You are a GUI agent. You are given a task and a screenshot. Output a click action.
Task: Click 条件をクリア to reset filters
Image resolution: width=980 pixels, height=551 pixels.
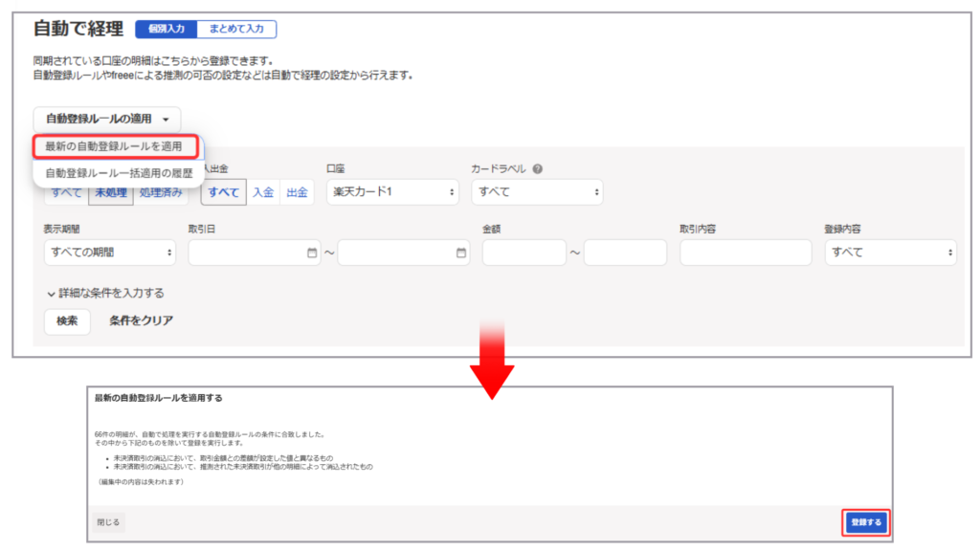pos(142,321)
